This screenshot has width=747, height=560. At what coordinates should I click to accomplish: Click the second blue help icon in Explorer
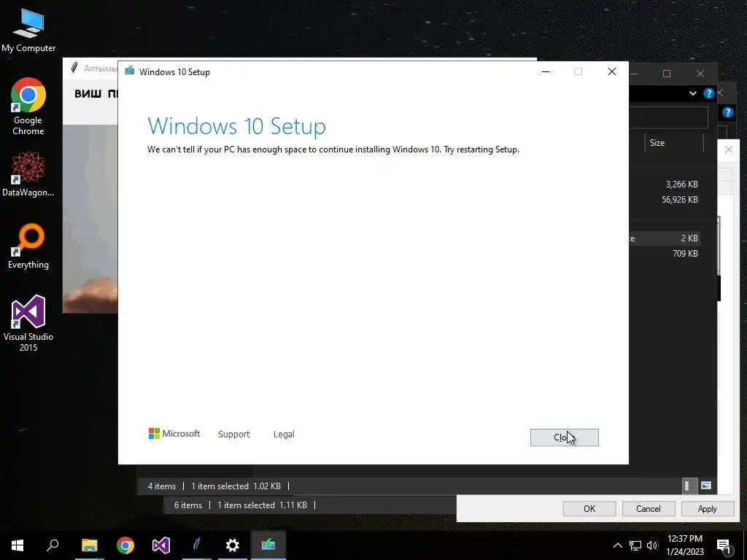[x=727, y=112]
